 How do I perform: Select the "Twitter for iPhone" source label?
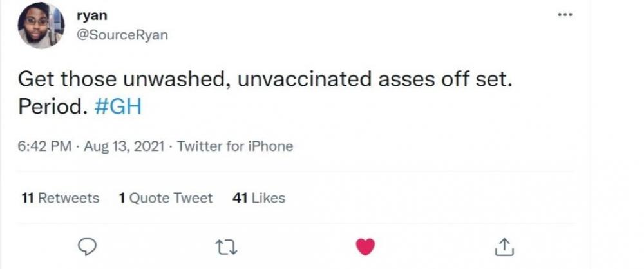click(x=234, y=146)
